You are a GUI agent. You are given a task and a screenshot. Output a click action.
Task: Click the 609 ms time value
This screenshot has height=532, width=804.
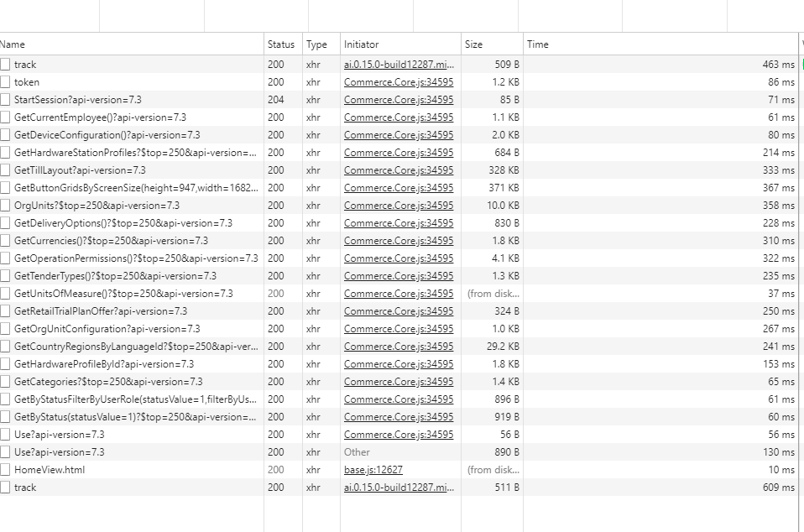778,487
